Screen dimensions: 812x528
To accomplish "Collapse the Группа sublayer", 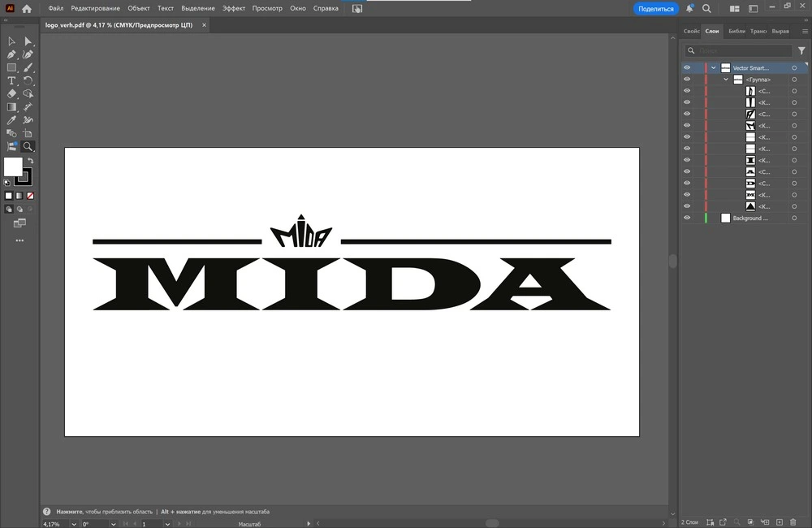I will [x=726, y=80].
